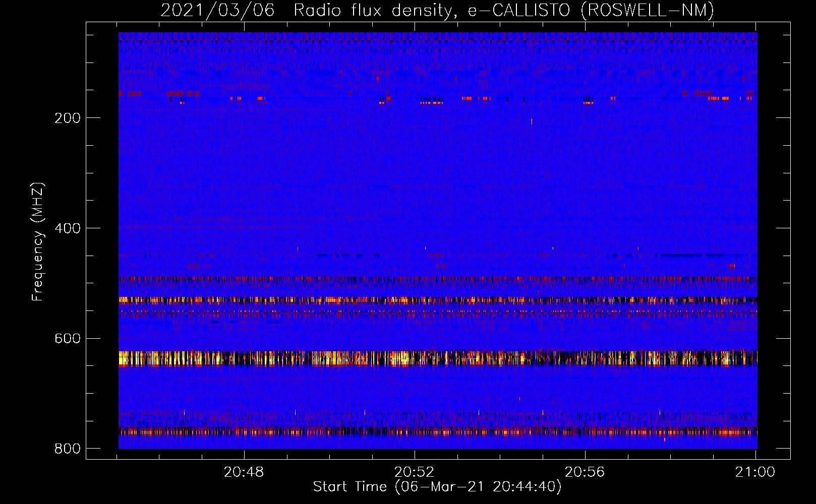Click the yellow-red band near 530 MHz
This screenshot has height=504, width=816.
pyautogui.click(x=438, y=300)
